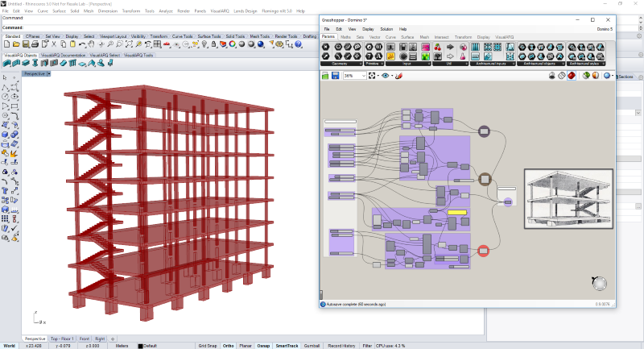Image resolution: width=644 pixels, height=349 pixels.
Task: Expand the Perspective viewport title menu arrow
Action: pyautogui.click(x=48, y=73)
